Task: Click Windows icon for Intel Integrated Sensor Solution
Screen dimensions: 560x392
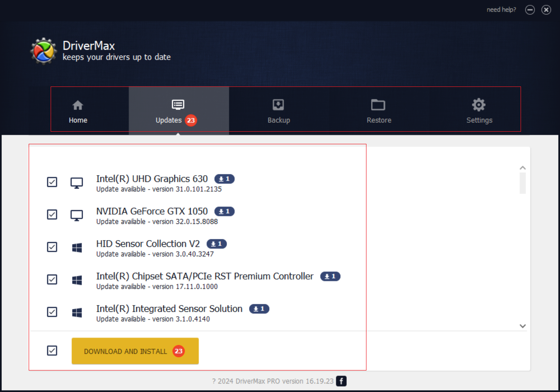Action: [77, 313]
